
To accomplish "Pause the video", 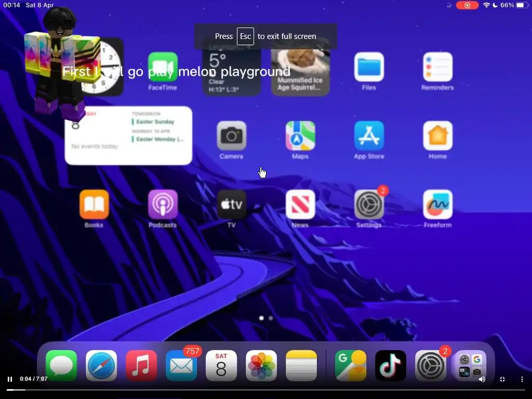I will [x=10, y=379].
